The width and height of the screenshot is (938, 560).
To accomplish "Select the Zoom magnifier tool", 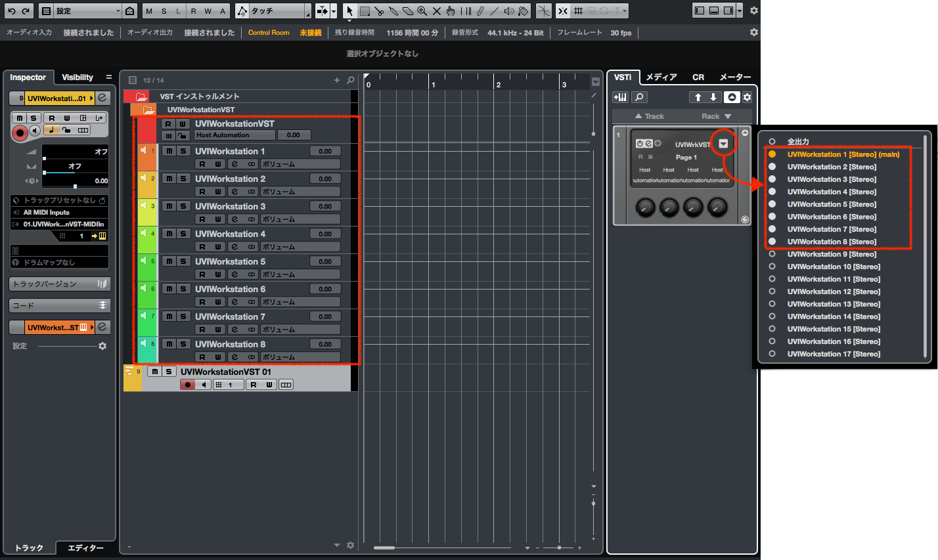I will click(x=422, y=11).
